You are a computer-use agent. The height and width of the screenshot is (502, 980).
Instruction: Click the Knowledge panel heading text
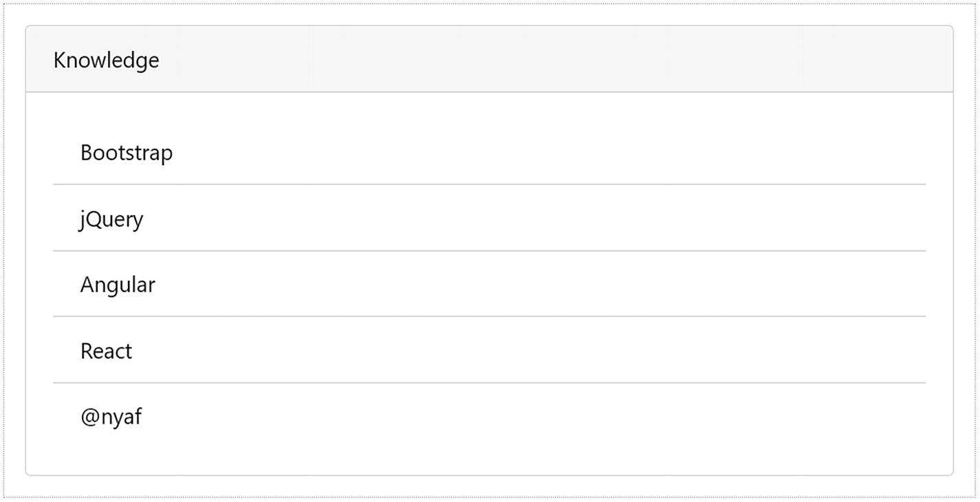point(106,61)
